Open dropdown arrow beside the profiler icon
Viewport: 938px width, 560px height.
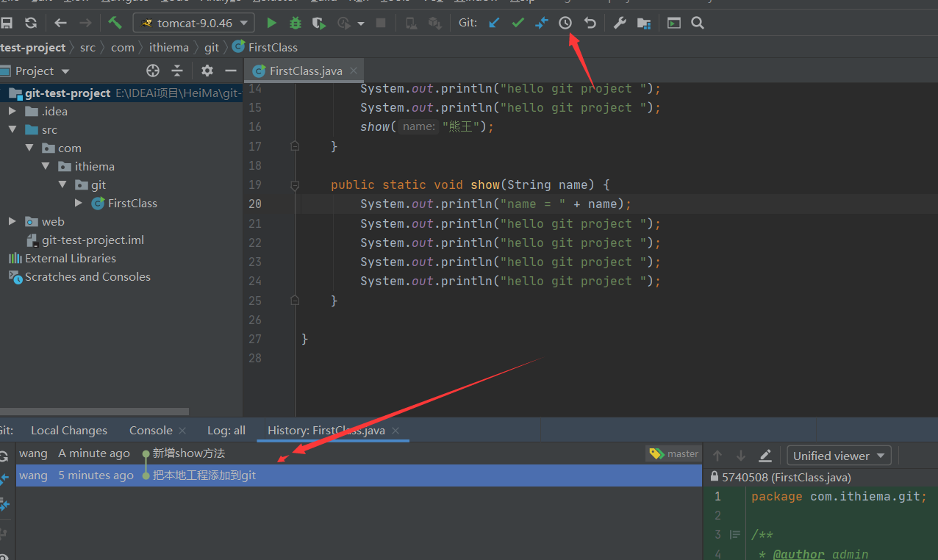click(x=360, y=24)
